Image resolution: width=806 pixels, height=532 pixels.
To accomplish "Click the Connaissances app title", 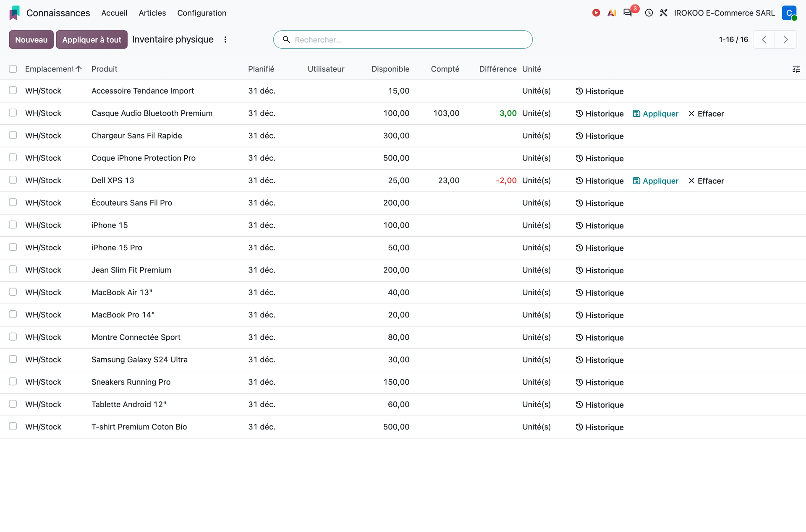I will pyautogui.click(x=58, y=13).
